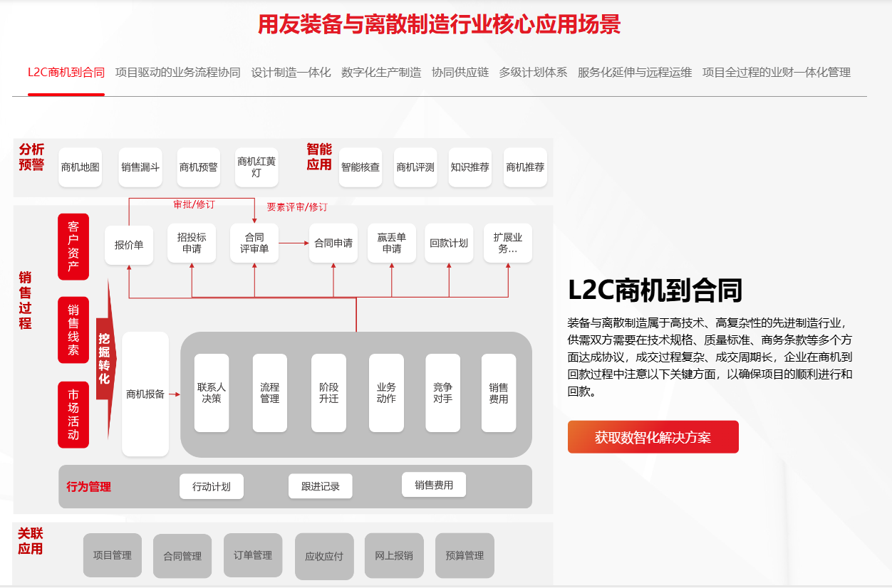The width and height of the screenshot is (892, 588).
Task: Click the 智能核查 box
Action: 361,167
